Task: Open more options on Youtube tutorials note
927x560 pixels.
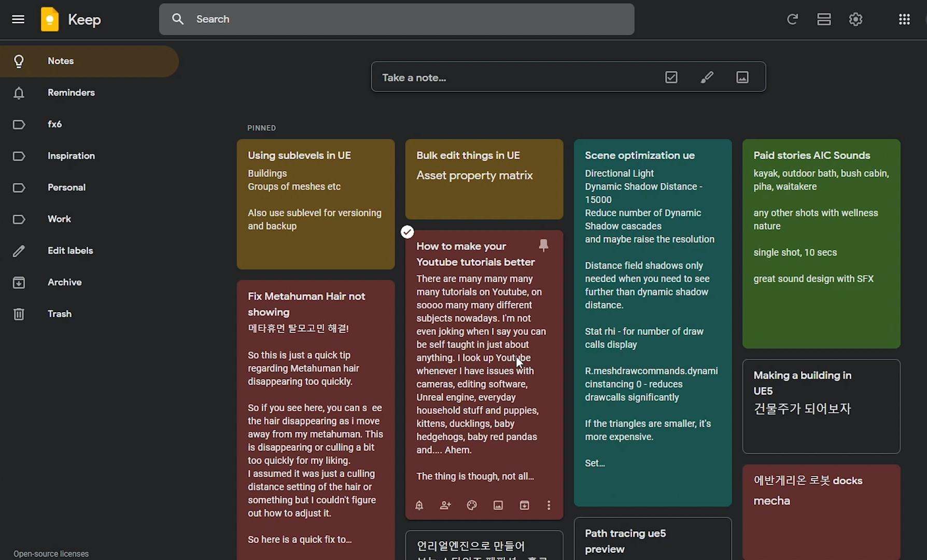Action: [549, 505]
